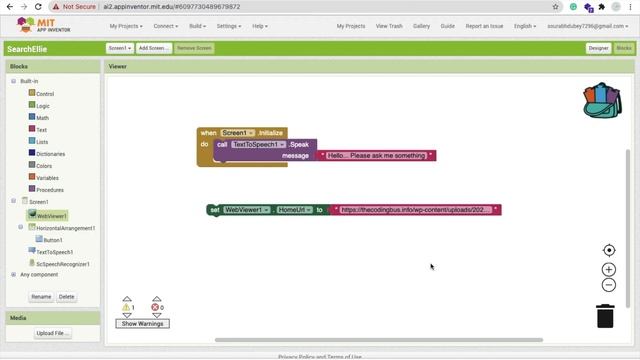Screen dimensions: 640x360
Task: Open the Help menu
Action: point(260,26)
